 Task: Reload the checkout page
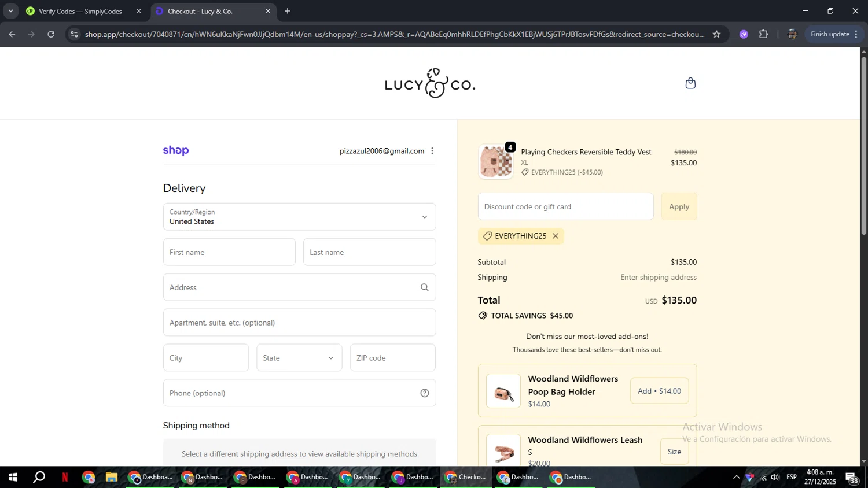point(51,34)
